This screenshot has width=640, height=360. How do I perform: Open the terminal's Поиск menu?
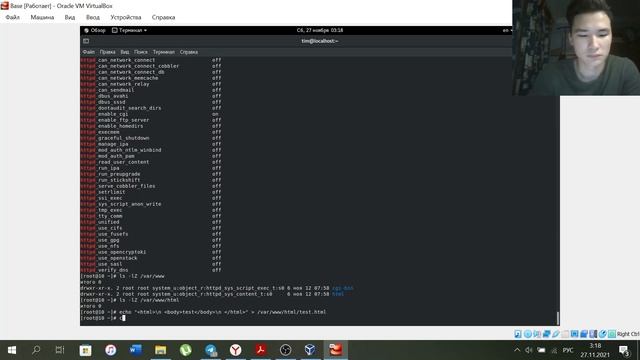[x=141, y=52]
